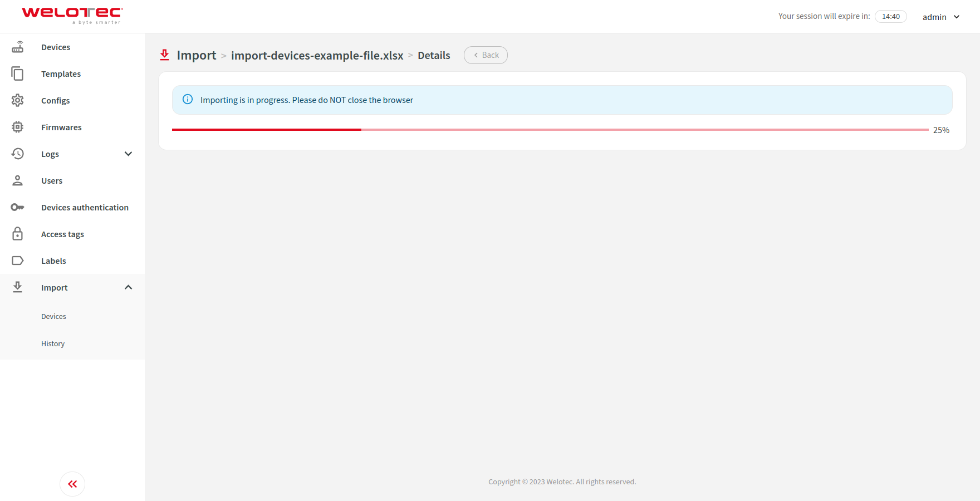The height and width of the screenshot is (501, 980).
Task: Click the Users person icon
Action: 18,181
